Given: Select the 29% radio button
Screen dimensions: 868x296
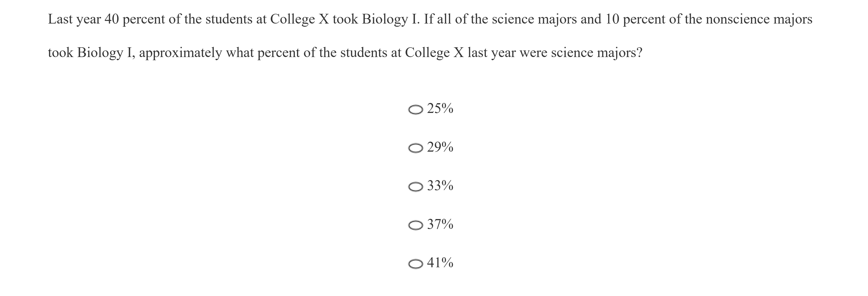Looking at the screenshot, I should coord(415,148).
